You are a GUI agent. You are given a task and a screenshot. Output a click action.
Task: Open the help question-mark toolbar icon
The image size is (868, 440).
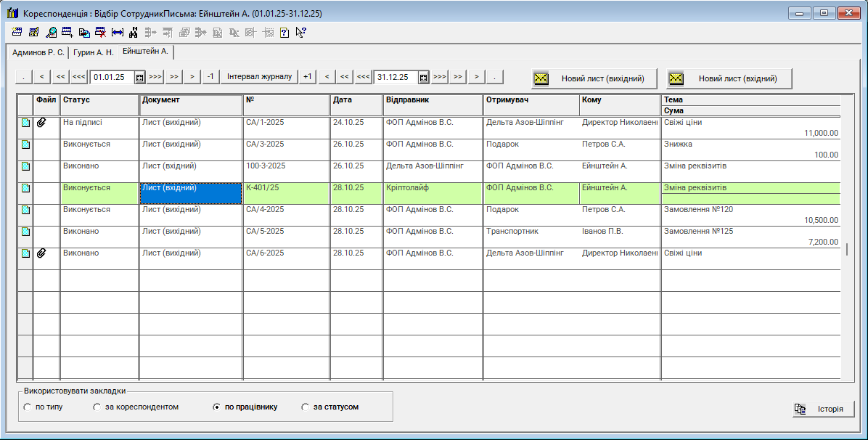(x=284, y=32)
